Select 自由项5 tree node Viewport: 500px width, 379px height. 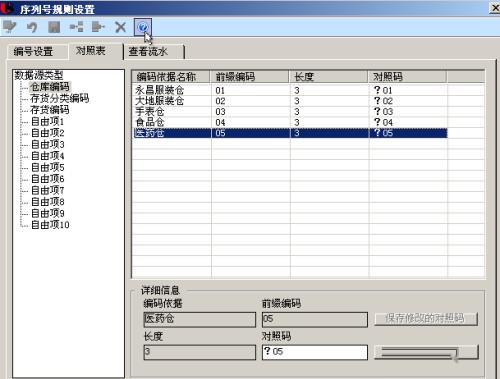(47, 167)
